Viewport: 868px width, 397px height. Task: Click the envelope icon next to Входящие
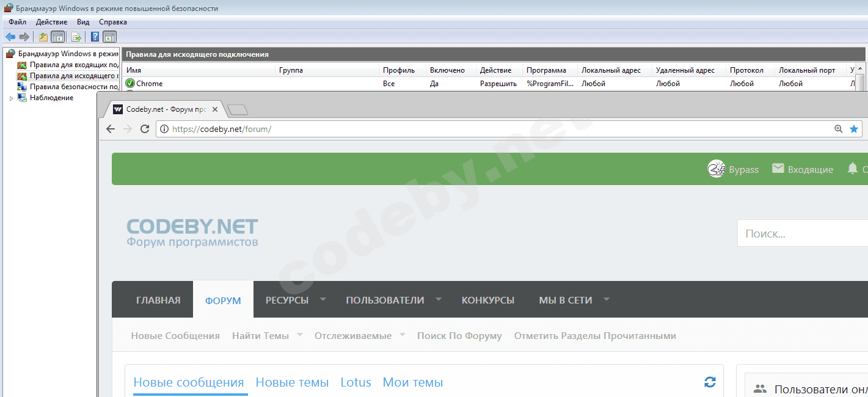tap(778, 168)
